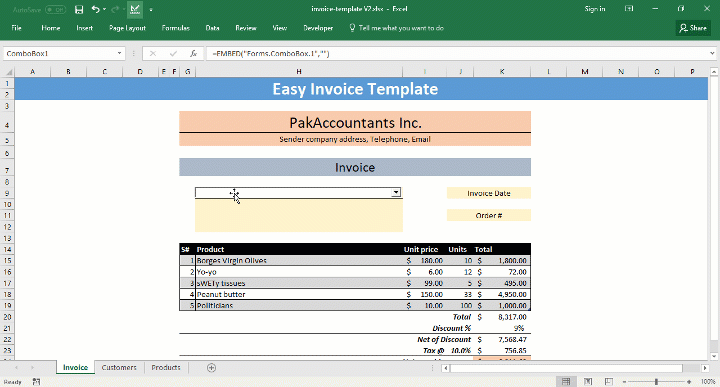This screenshot has height=387, width=720.
Task: Undo the last action
Action: click(x=95, y=9)
